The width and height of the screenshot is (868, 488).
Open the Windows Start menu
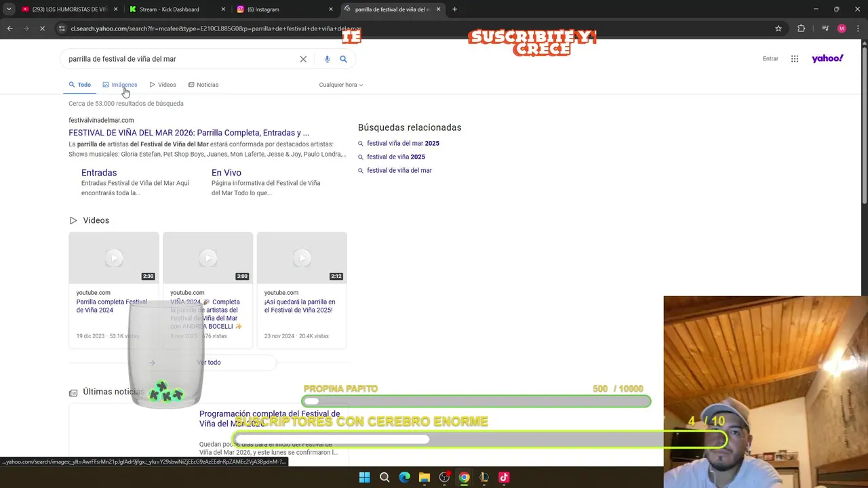[364, 477]
